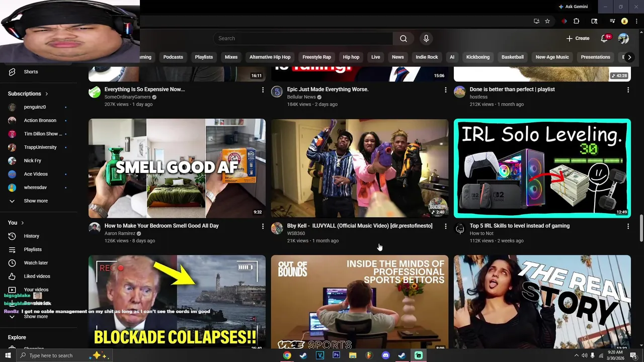Open browser extensions puzzle icon

click(577, 21)
